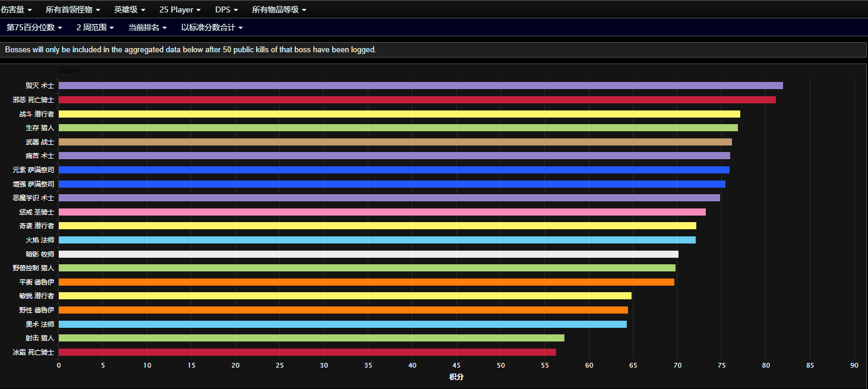Open the 当前排名 ranking dropdown
Screen dimensions: 868x389
pos(147,27)
